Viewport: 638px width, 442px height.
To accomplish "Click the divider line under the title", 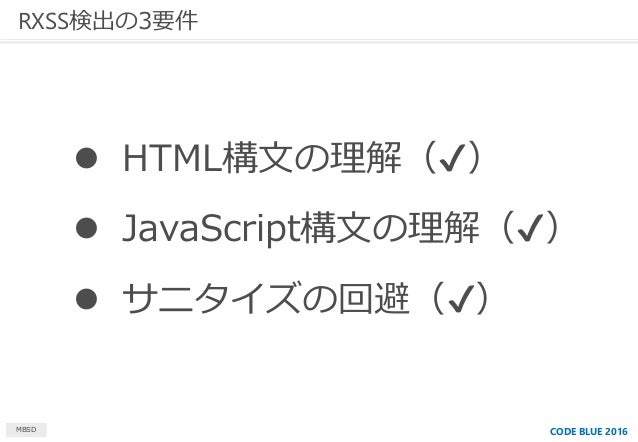I will point(319,41).
